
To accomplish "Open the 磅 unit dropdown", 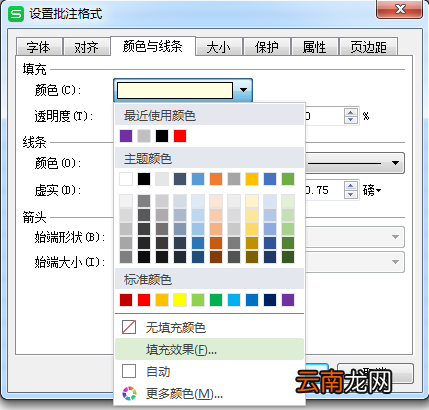I will (x=372, y=190).
